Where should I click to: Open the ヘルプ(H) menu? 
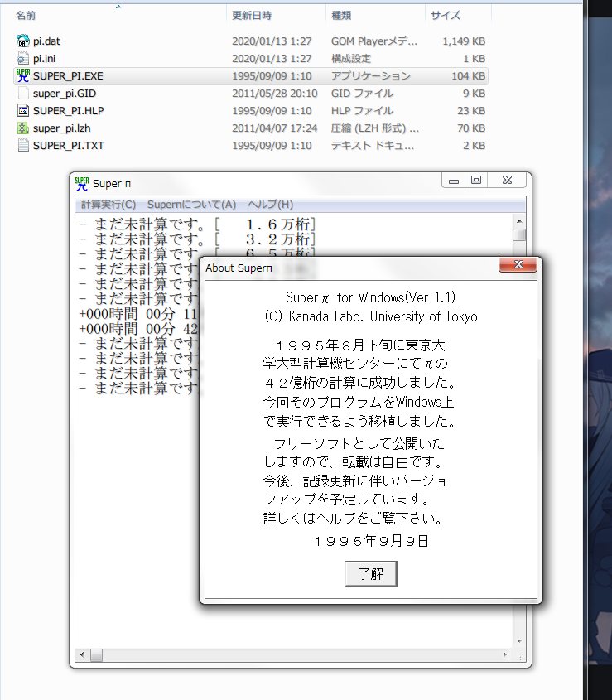coord(270,205)
